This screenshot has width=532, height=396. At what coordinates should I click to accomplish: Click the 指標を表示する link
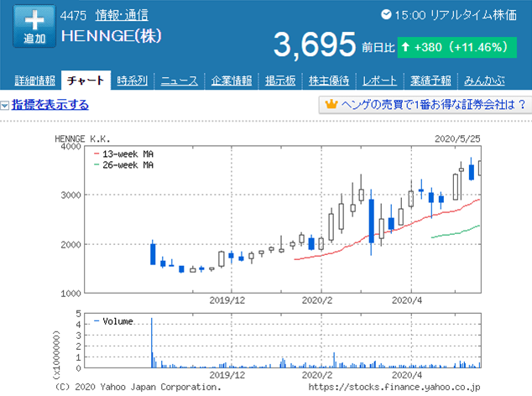point(50,105)
